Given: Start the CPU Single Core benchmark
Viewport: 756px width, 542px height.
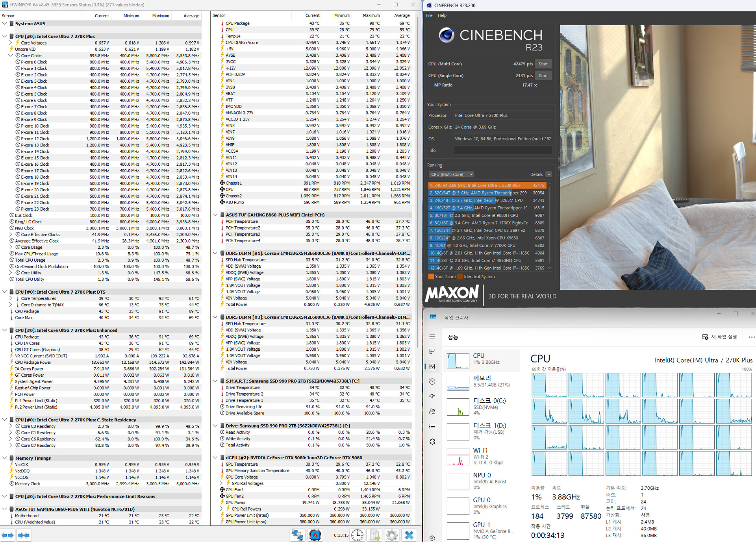Looking at the screenshot, I should (x=543, y=76).
